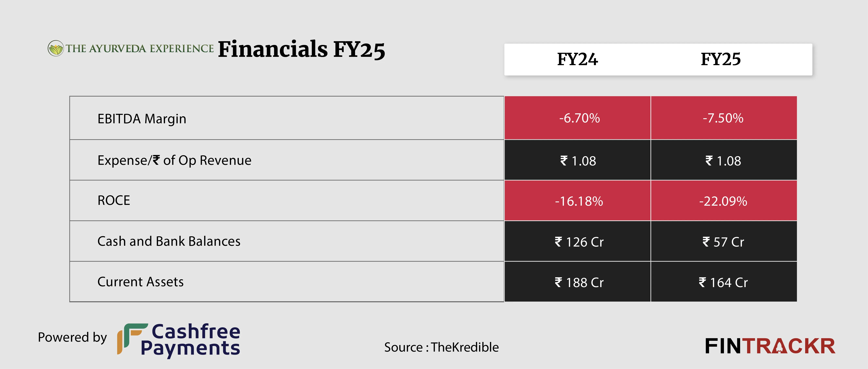Select the FY24 column header
The image size is (868, 369).
[577, 59]
